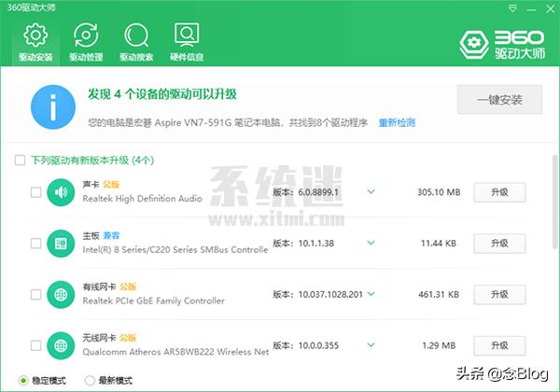Click the Realtek PCIe GbE Family Controller name
This screenshot has width=560, height=392.
[154, 301]
